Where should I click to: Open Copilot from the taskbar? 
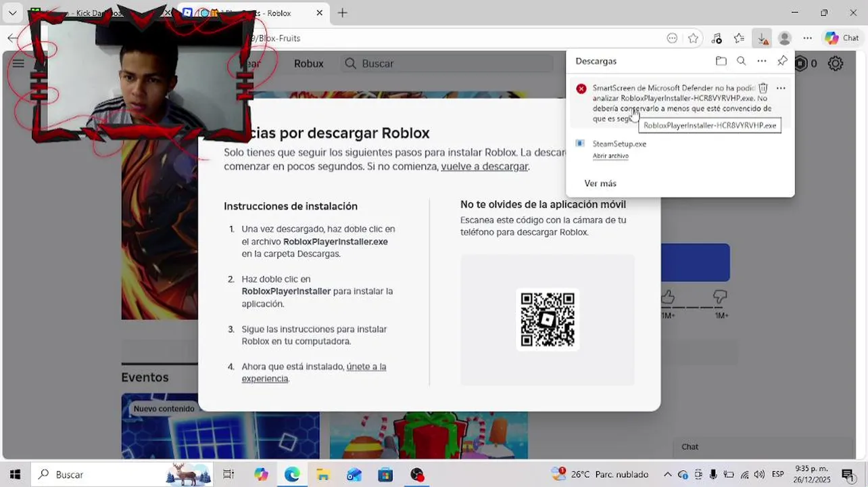(261, 475)
